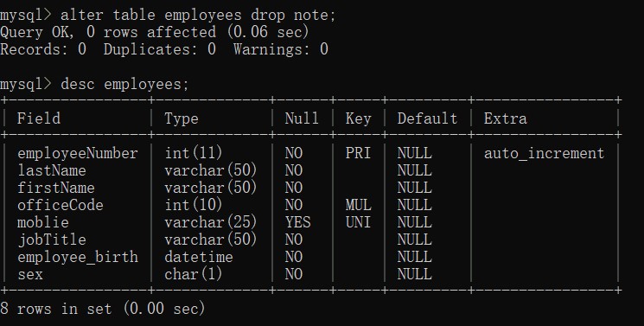
Task: Click the 'varchar(50)' type in the jobTitle row
Action: click(x=211, y=240)
